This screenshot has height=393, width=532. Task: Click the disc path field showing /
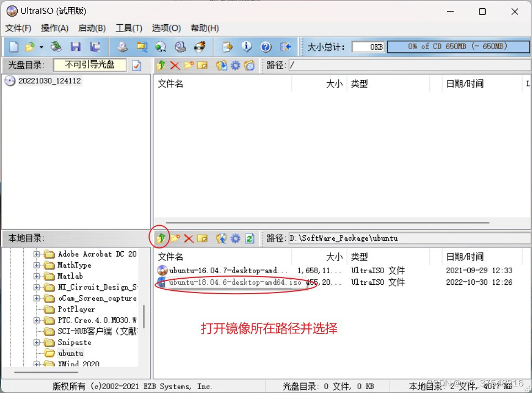point(409,65)
